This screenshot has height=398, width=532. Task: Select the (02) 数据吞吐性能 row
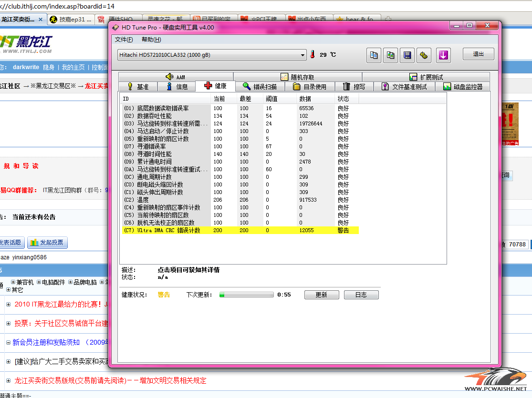240,116
